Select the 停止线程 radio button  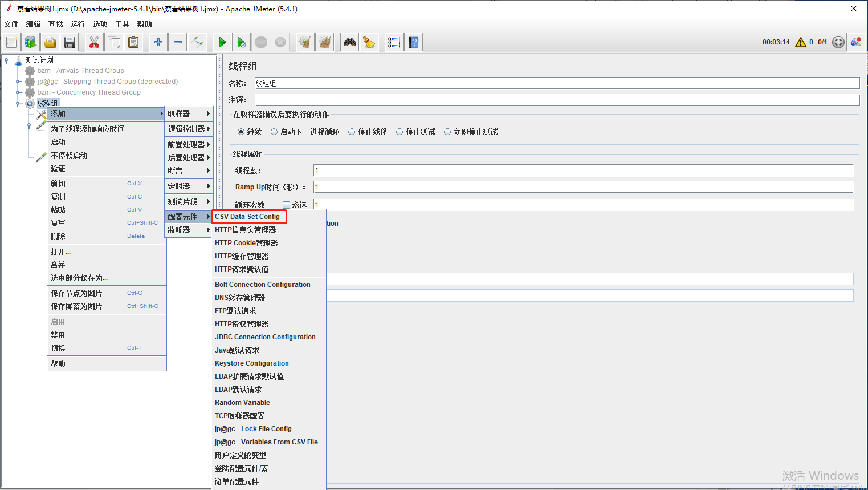pos(352,132)
